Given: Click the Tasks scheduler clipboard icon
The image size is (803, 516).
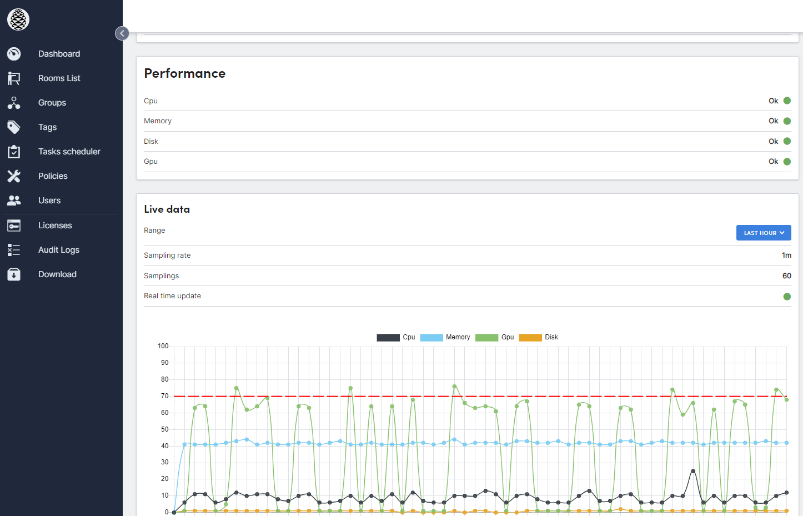Looking at the screenshot, I should pyautogui.click(x=14, y=152).
